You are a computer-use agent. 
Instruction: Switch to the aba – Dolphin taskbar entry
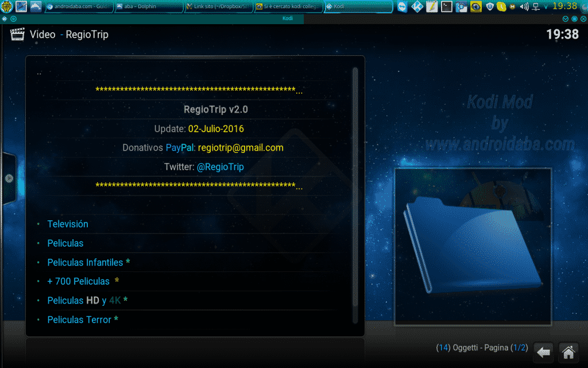click(x=149, y=6)
